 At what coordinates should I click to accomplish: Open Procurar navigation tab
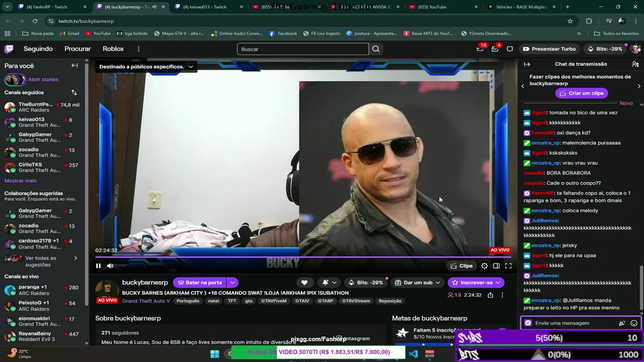(77, 49)
